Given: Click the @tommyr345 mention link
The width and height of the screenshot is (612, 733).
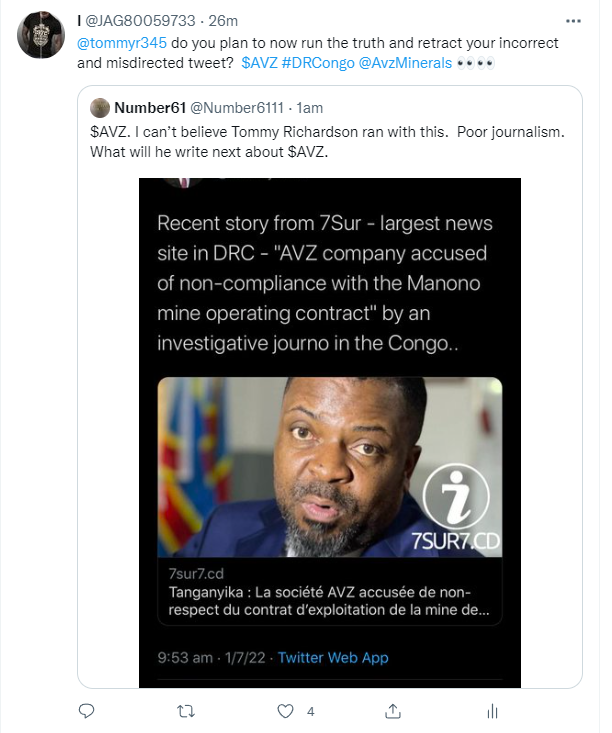Looking at the screenshot, I should tap(120, 44).
